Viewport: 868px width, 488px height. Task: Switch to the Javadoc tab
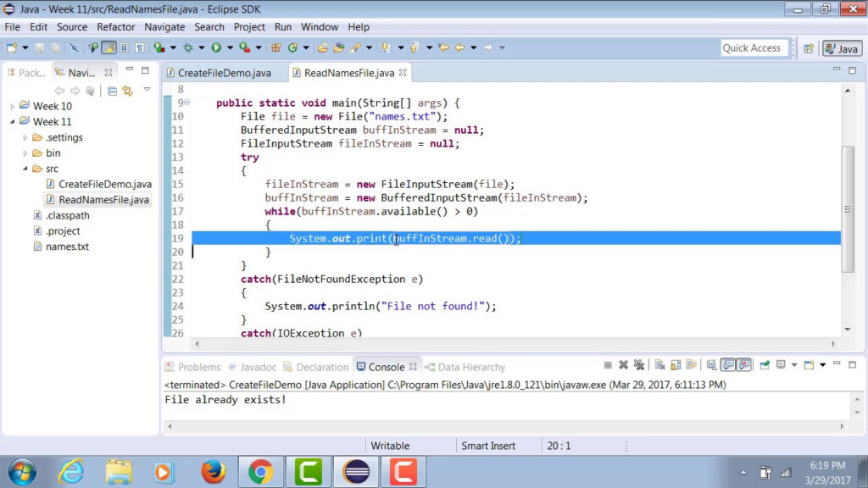tap(253, 368)
